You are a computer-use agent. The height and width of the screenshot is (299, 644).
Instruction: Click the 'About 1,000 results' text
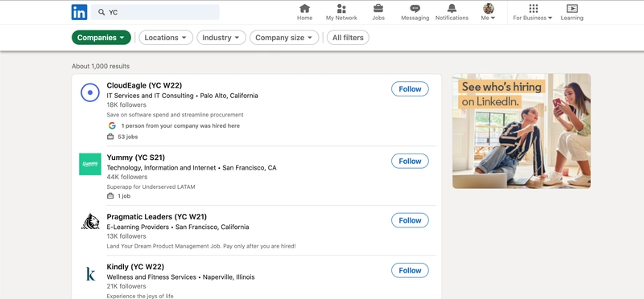pyautogui.click(x=101, y=66)
